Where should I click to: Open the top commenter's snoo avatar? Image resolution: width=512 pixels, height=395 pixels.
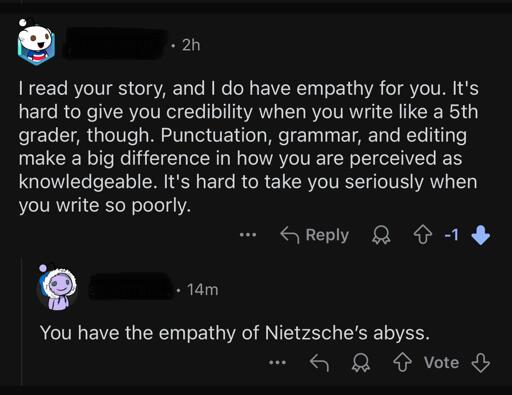(x=35, y=42)
